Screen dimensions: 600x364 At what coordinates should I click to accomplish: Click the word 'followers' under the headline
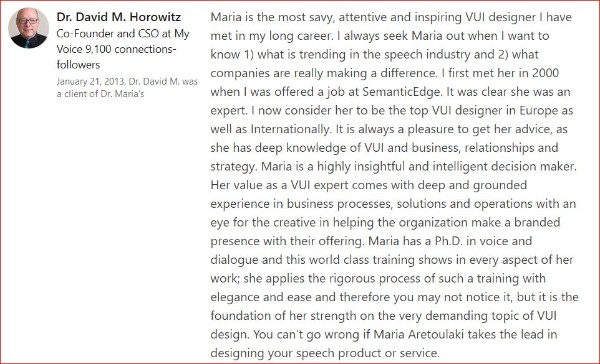tap(78, 65)
